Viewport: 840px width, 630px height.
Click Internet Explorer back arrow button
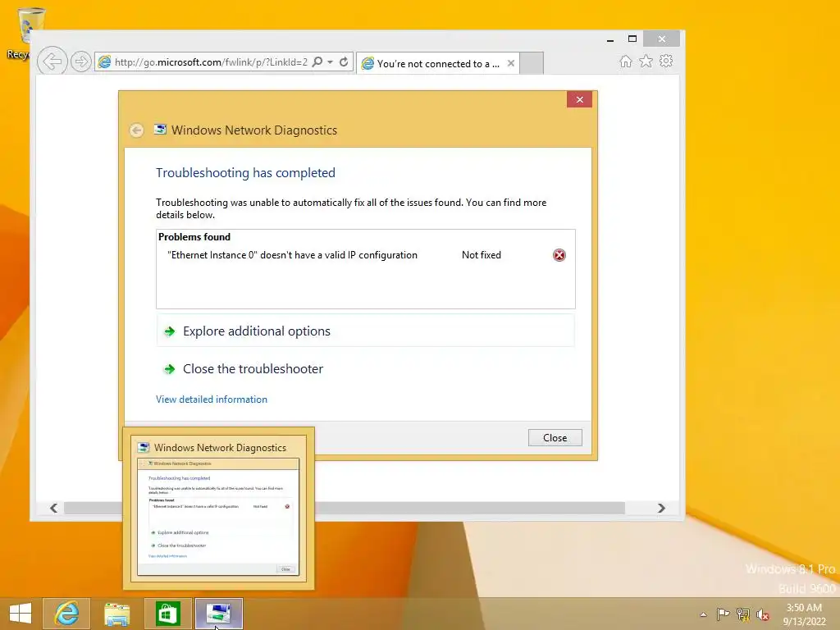(x=52, y=62)
